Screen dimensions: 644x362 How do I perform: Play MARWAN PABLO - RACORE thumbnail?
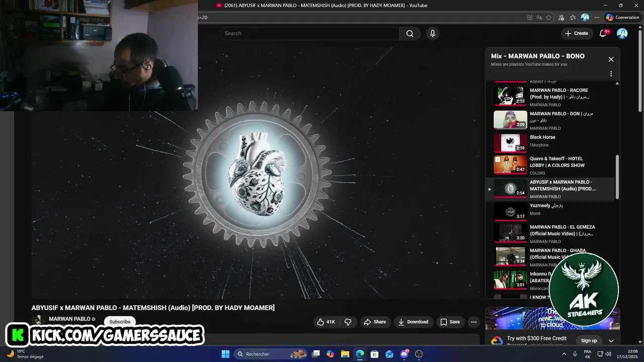[510, 96]
